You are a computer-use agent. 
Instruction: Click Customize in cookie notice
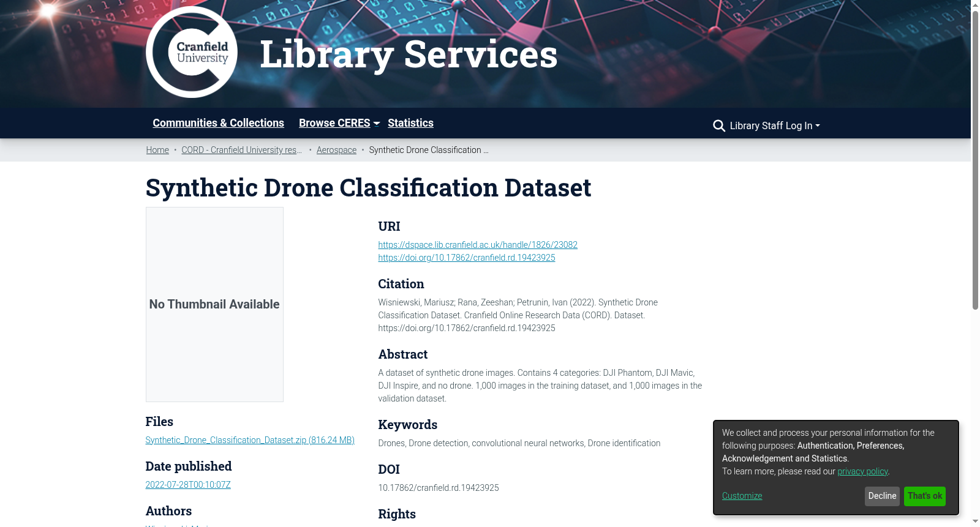point(742,496)
